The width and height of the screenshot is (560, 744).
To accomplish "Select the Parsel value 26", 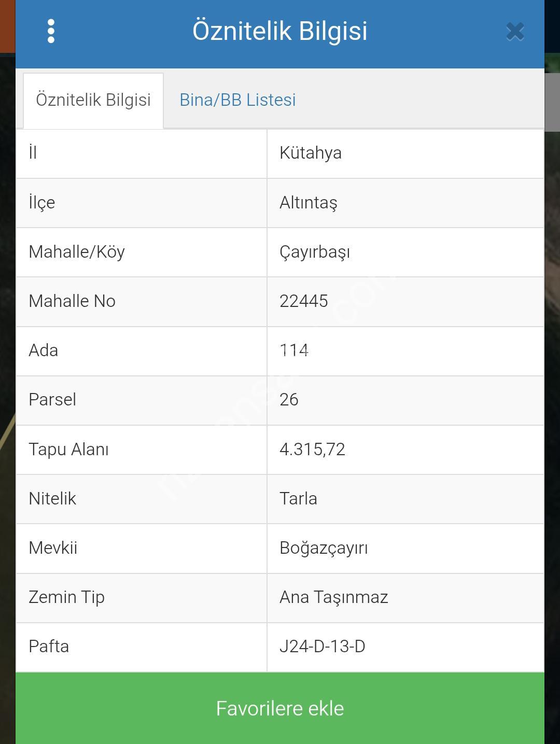I will (x=289, y=400).
